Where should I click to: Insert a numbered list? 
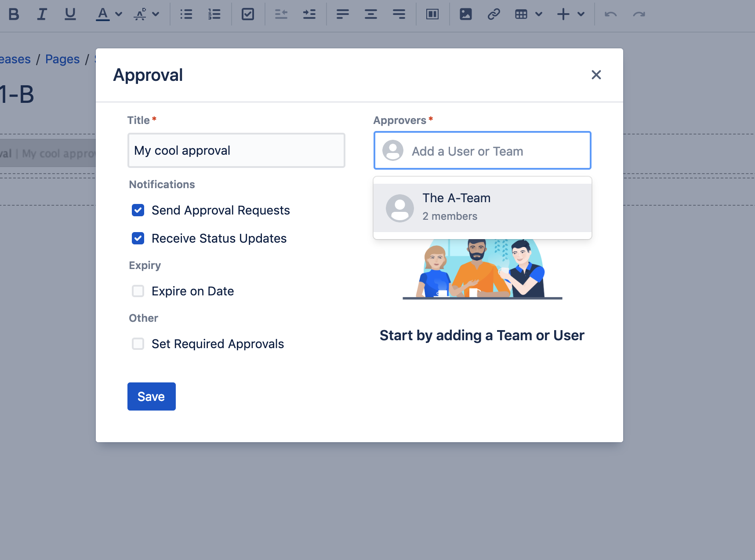tap(214, 15)
